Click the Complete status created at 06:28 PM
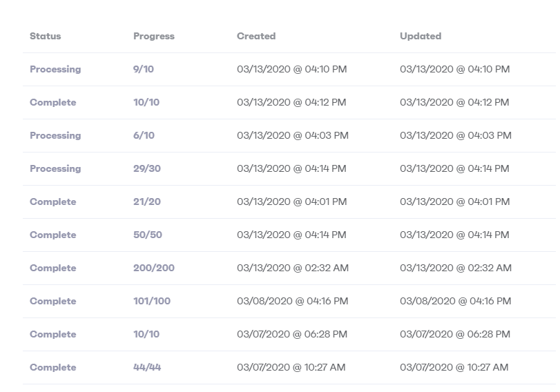Screen dimensions: 560x392 click(x=53, y=335)
